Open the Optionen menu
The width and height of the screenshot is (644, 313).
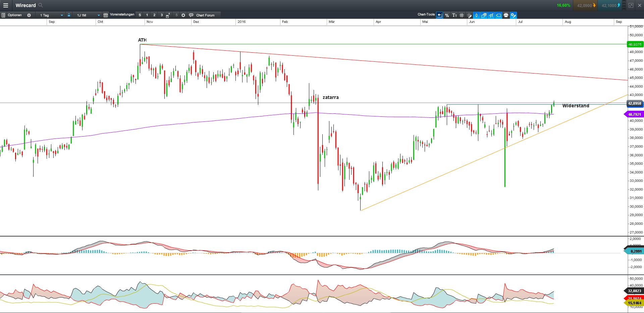[x=15, y=15]
